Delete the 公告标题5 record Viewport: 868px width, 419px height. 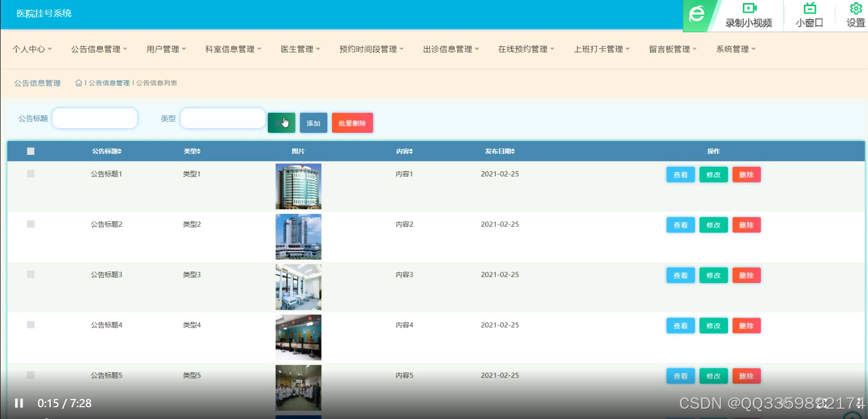tap(746, 376)
